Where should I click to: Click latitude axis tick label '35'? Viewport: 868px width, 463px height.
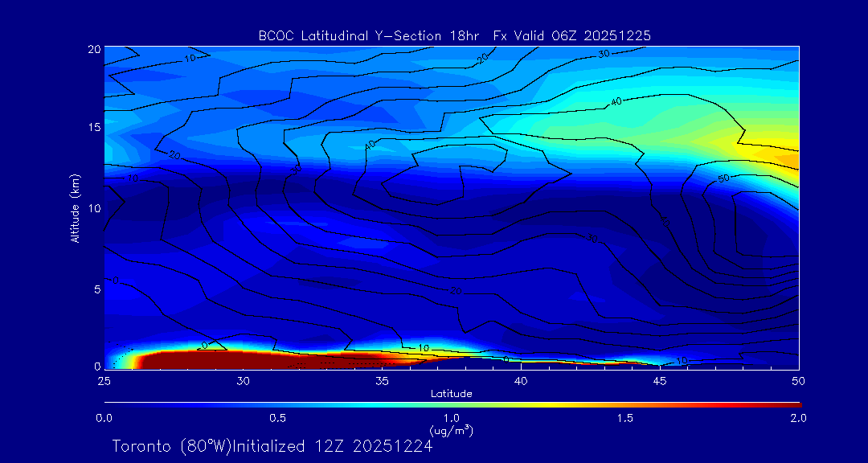click(382, 380)
